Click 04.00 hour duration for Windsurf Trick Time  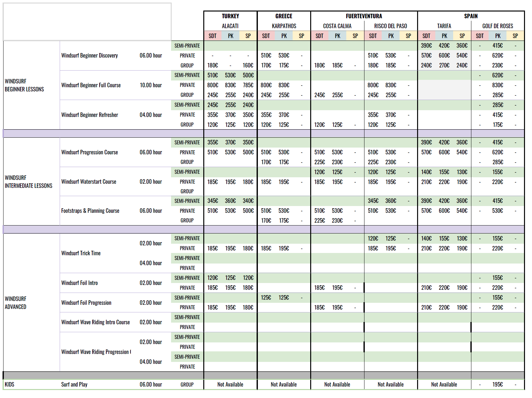pos(151,263)
